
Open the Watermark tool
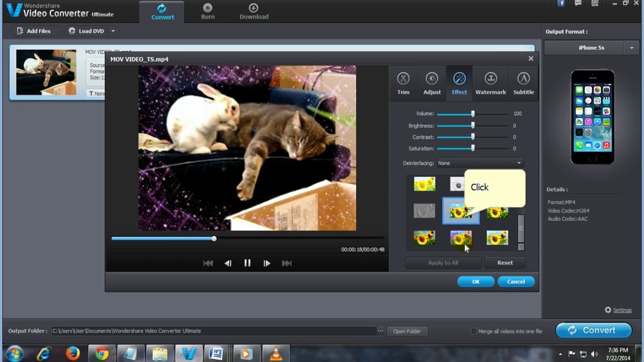click(491, 83)
